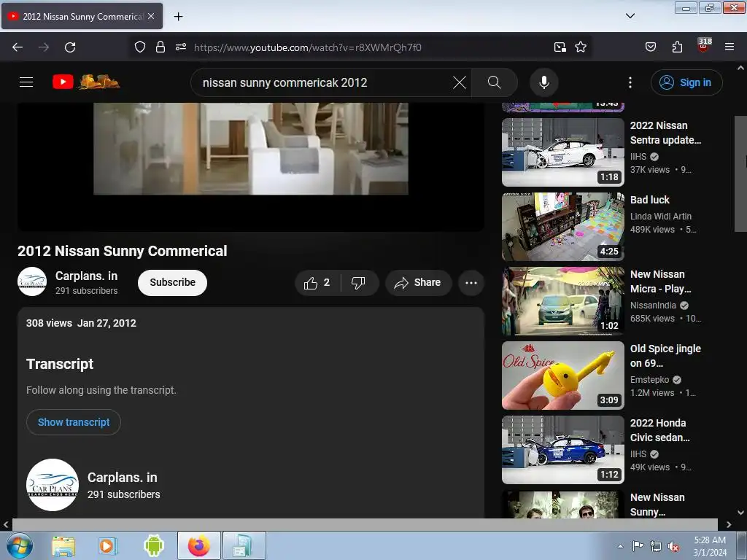Reload the page with the refresh icon
Viewport: 747px width, 560px height.
point(70,47)
